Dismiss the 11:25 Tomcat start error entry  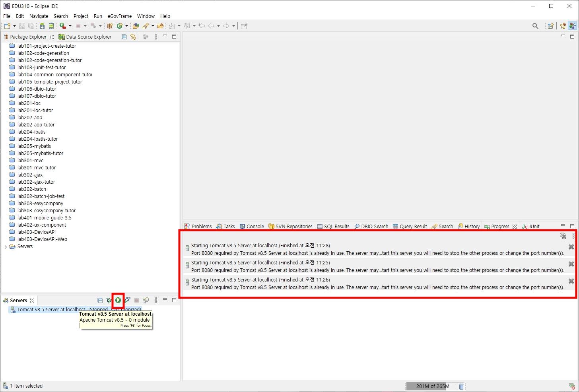coord(571,264)
